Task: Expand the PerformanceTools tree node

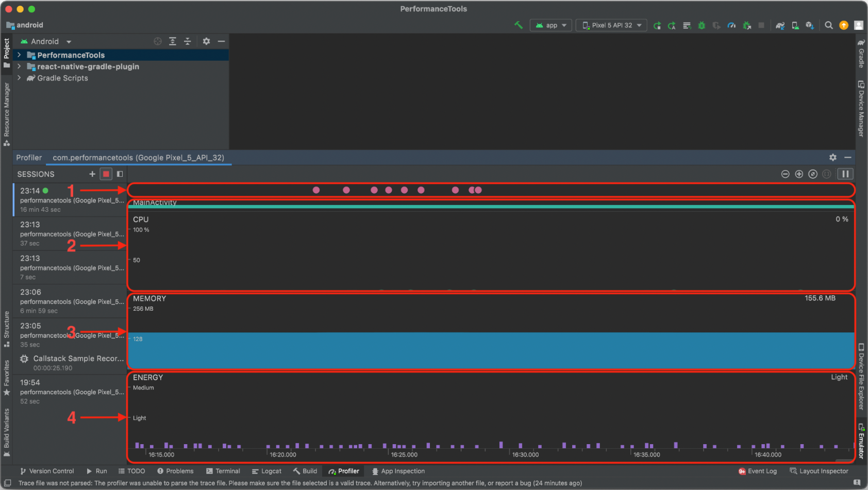Action: point(19,55)
